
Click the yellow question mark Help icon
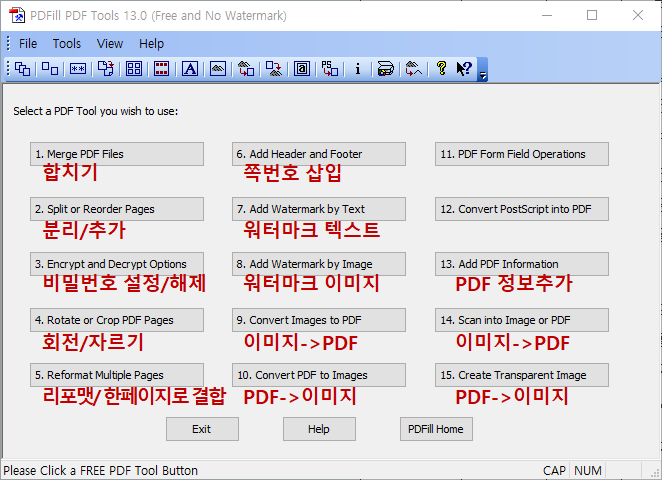[442, 69]
